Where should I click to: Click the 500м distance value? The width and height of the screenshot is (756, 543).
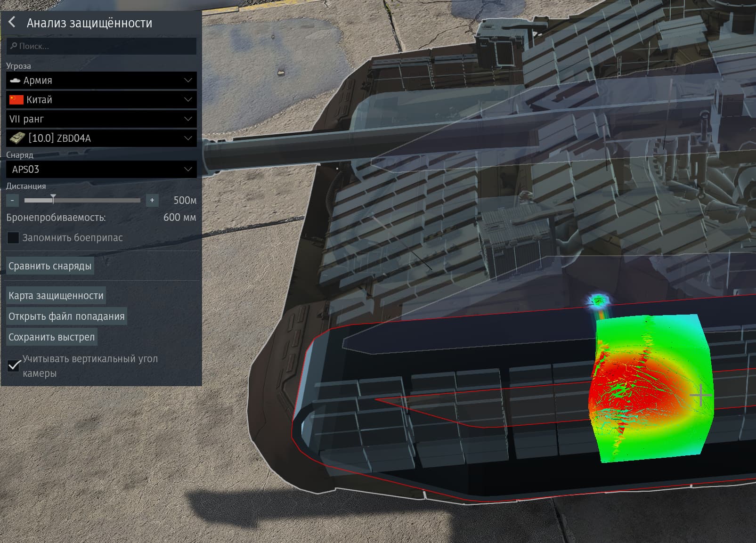pos(185,200)
